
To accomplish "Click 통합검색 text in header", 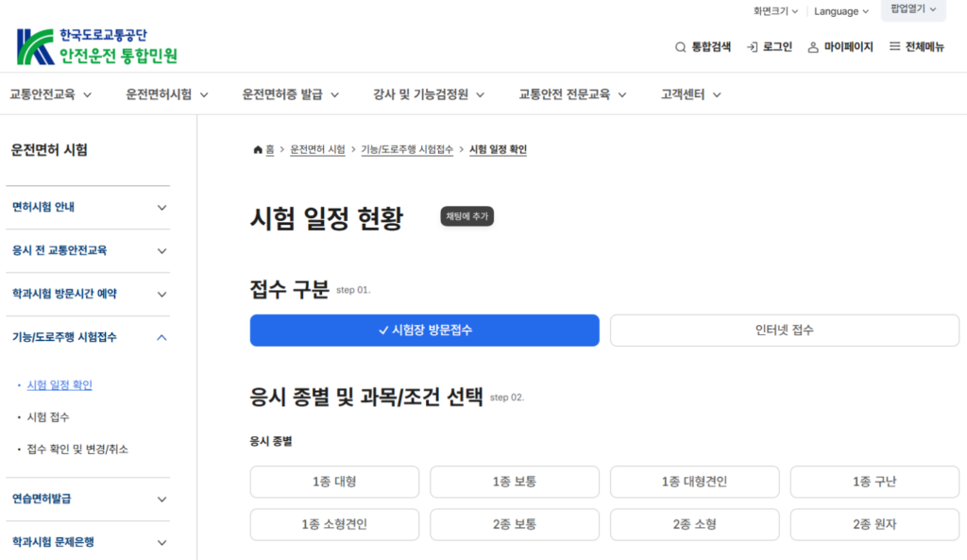I will click(711, 47).
